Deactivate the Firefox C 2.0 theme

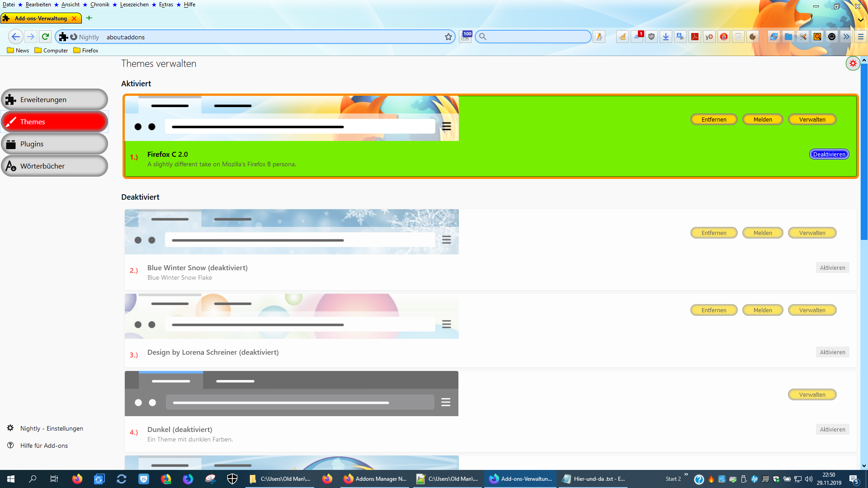point(829,155)
